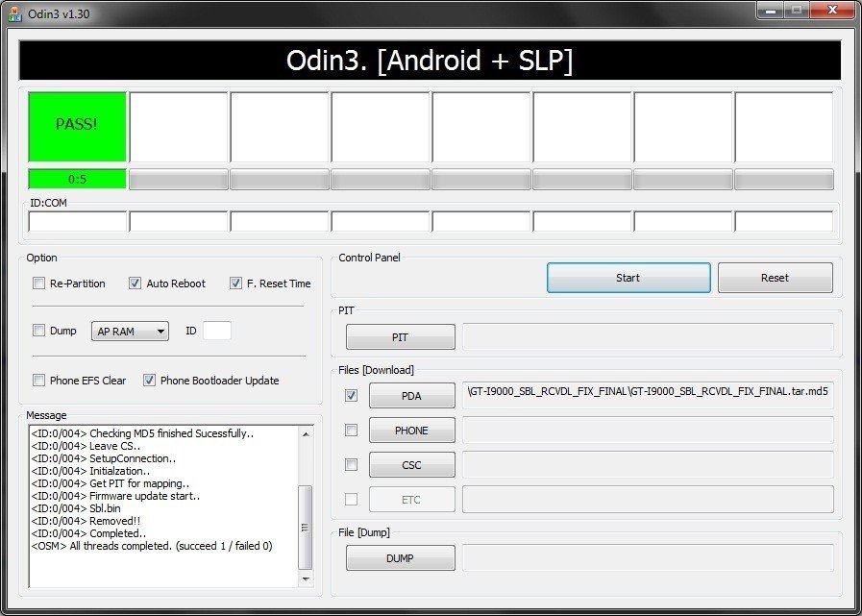
Task: Open the PIT file chooser button
Action: click(x=400, y=337)
